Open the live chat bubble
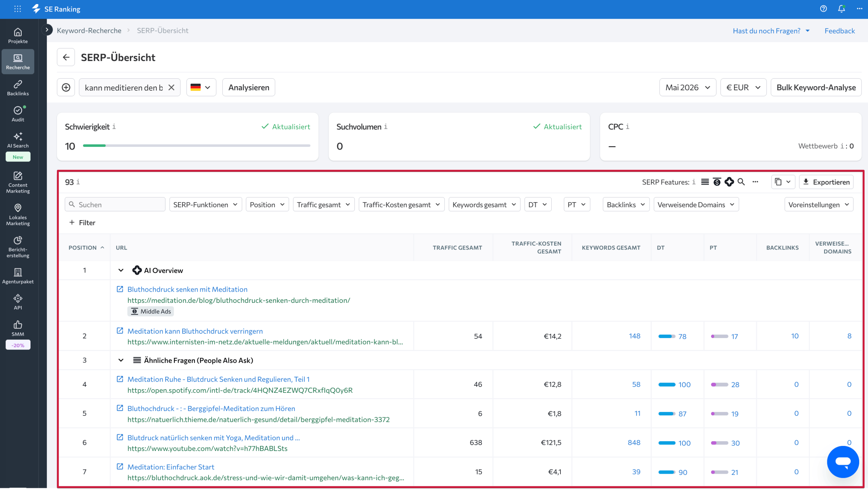Screen dimensions: 868x489 pyautogui.click(x=843, y=462)
